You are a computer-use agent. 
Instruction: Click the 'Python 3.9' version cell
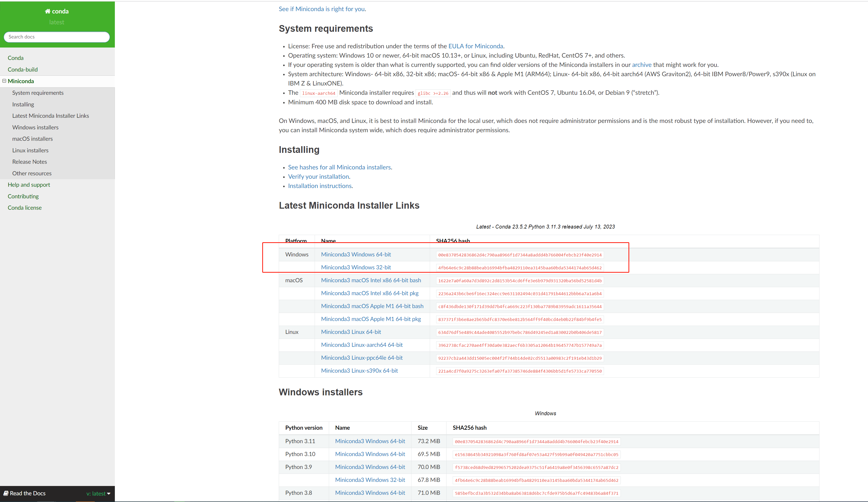click(x=299, y=467)
